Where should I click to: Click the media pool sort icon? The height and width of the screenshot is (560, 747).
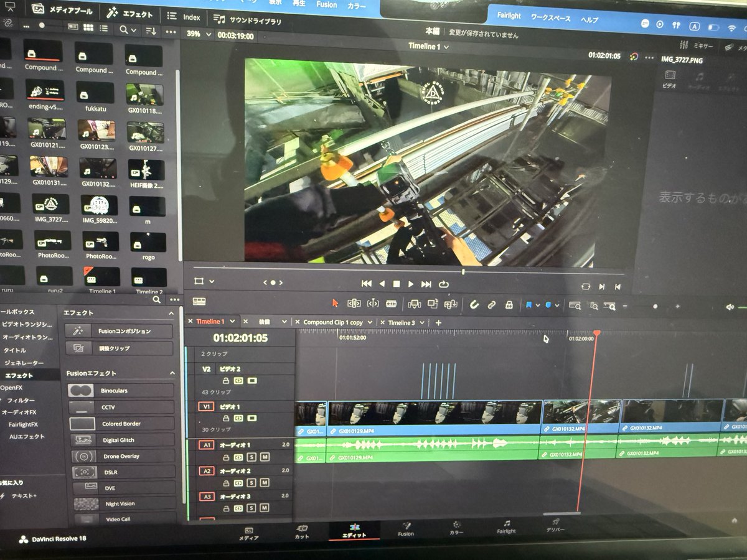[151, 30]
